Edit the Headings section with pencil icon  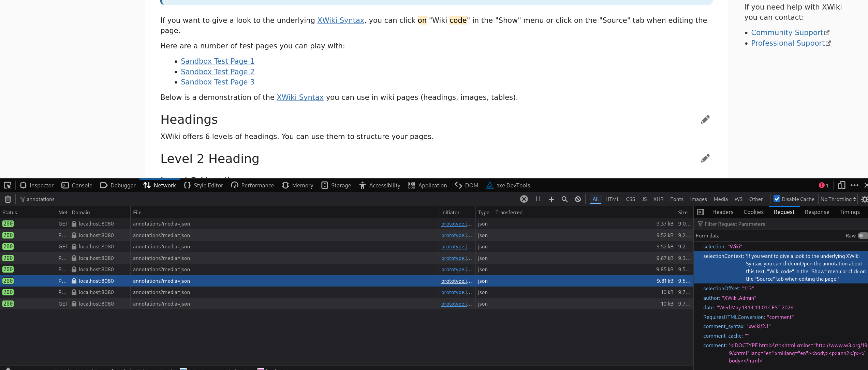[x=705, y=119]
